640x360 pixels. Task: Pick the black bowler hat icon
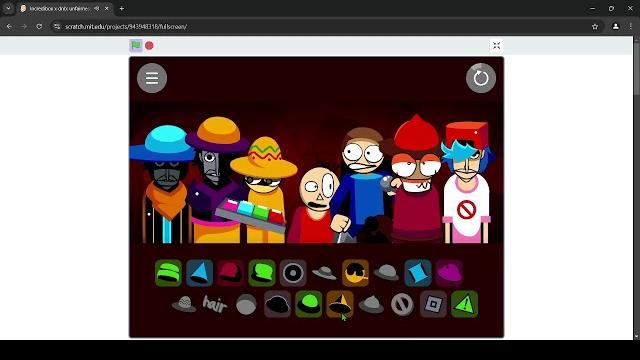pyautogui.click(x=278, y=304)
